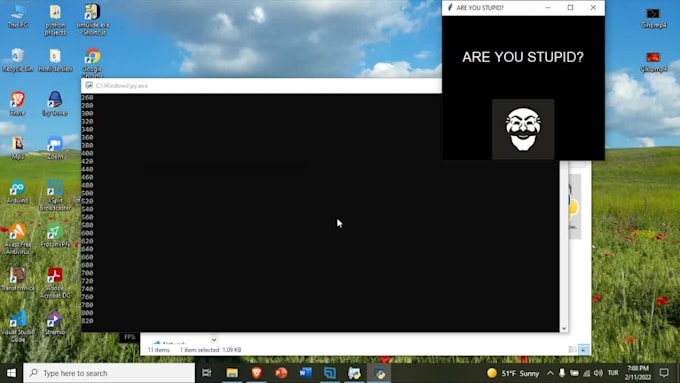Open the notification center icon
680x383 pixels.
pos(664,373)
